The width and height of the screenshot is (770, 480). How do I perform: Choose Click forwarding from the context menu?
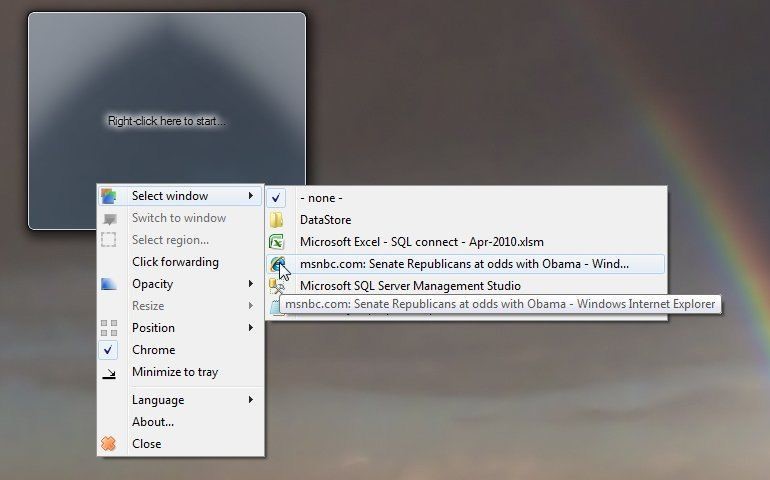[x=175, y=262]
